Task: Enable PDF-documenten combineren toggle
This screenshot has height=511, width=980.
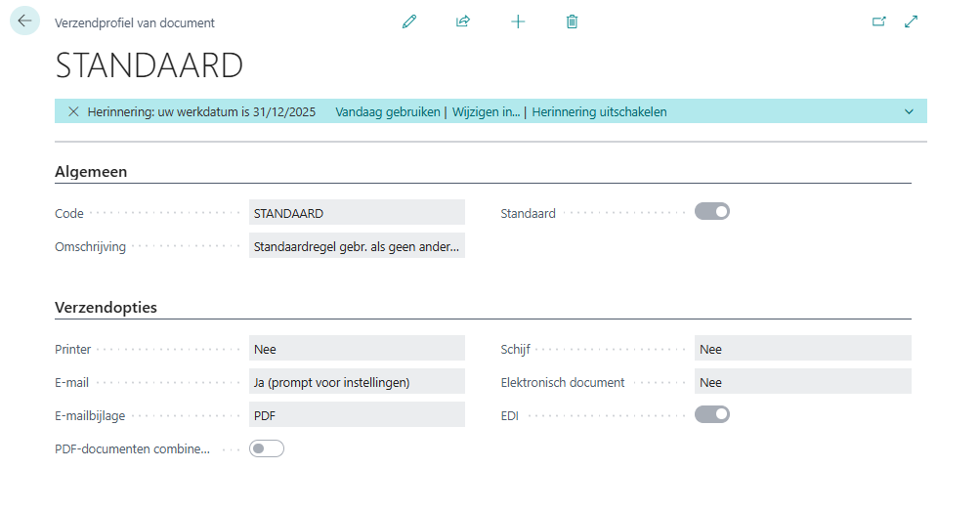Action: pyautogui.click(x=267, y=448)
